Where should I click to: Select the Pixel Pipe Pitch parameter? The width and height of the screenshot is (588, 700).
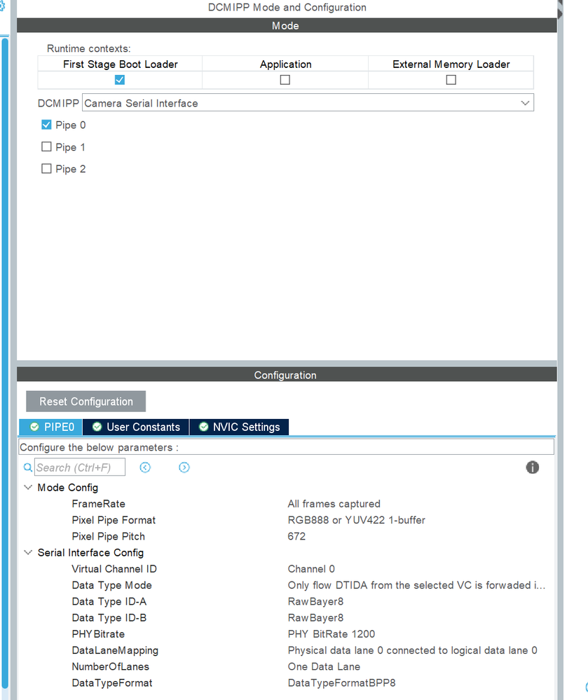pyautogui.click(x=109, y=536)
